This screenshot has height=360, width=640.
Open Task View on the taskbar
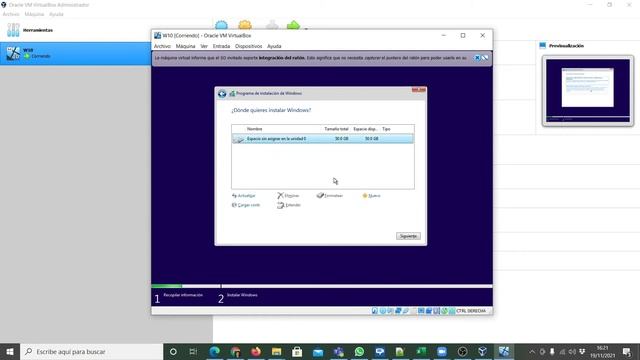[193, 351]
